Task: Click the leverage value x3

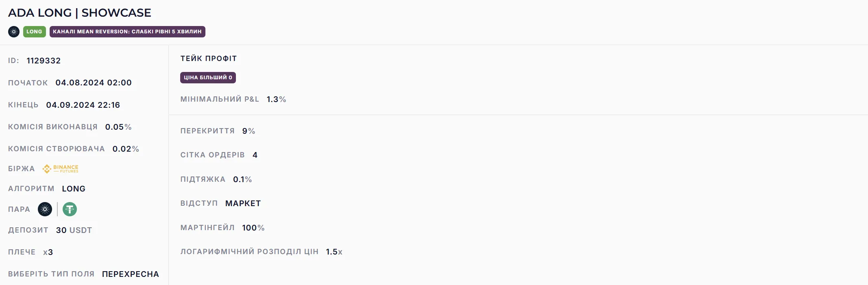Action: point(48,252)
